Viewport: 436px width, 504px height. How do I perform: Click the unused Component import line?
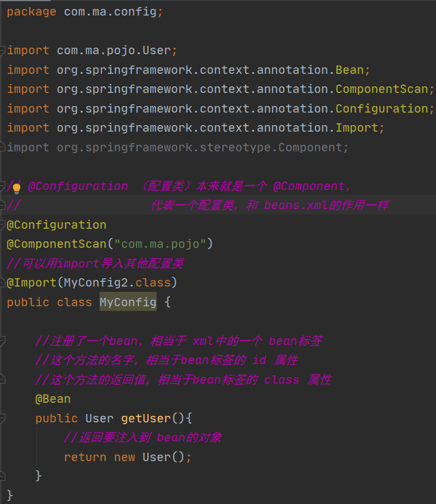177,147
